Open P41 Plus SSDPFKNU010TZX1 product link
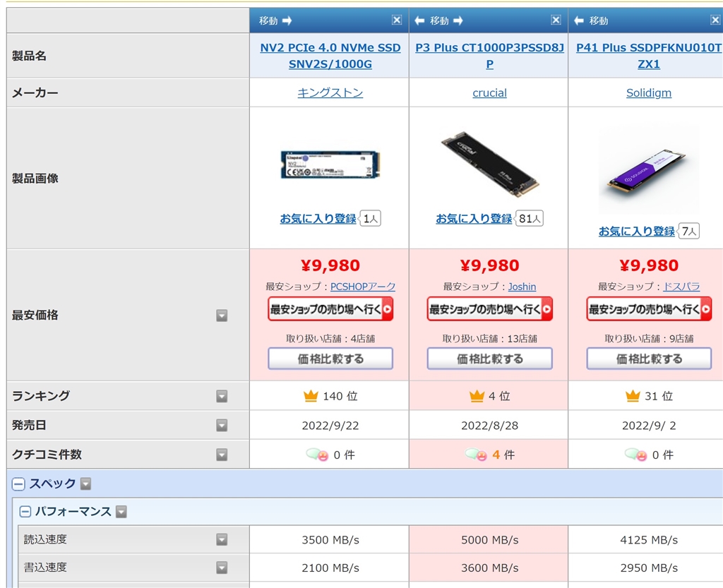The width and height of the screenshot is (723, 588). (x=649, y=56)
